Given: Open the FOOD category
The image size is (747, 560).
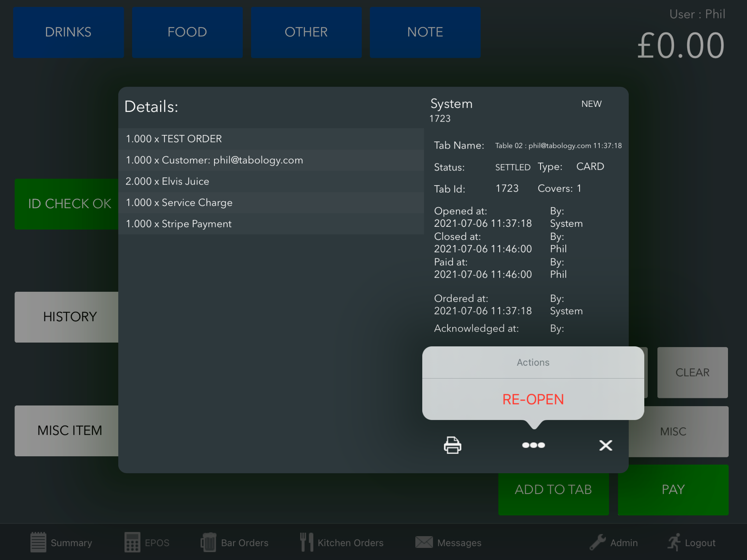Looking at the screenshot, I should click(x=187, y=32).
